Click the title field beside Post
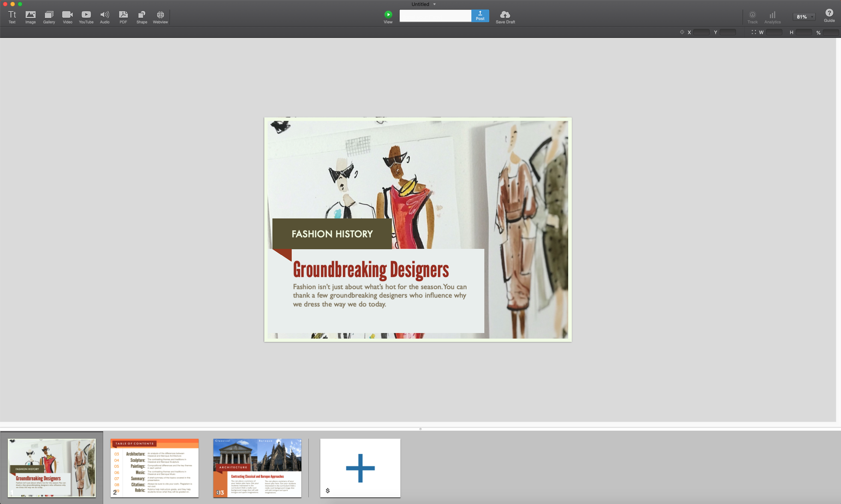This screenshot has height=504, width=841. pos(435,16)
